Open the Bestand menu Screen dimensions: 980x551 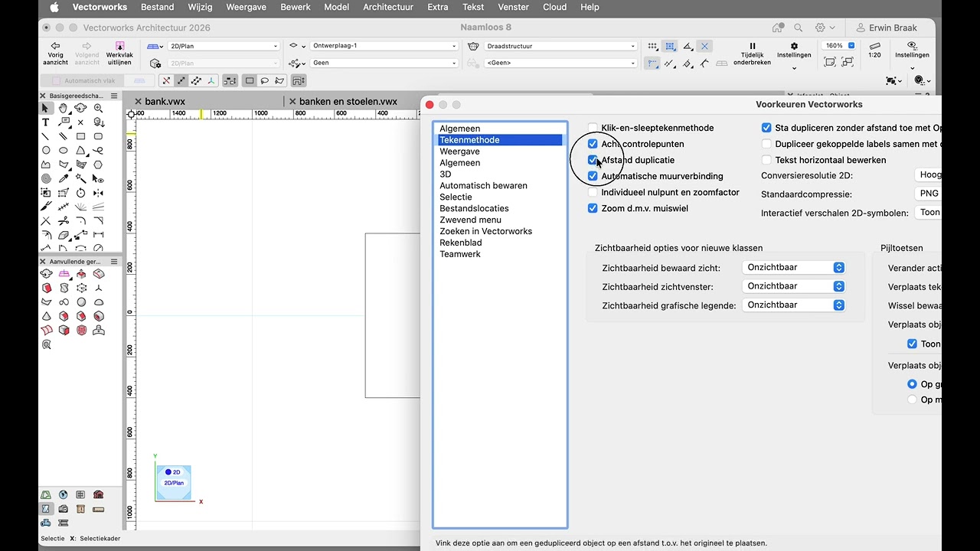(157, 7)
